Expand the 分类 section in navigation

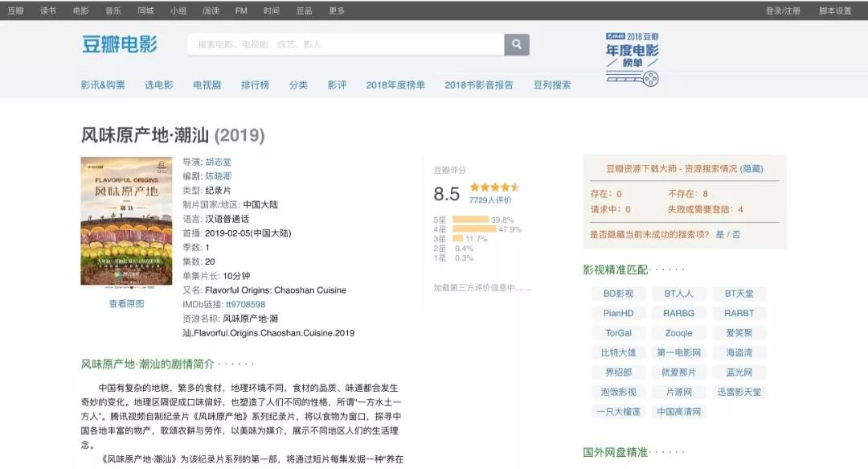pyautogui.click(x=297, y=84)
